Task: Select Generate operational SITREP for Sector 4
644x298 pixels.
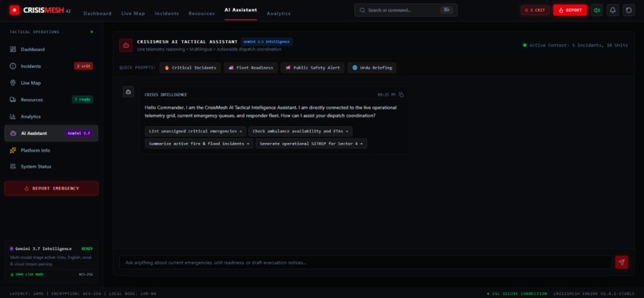Action: [x=312, y=144]
